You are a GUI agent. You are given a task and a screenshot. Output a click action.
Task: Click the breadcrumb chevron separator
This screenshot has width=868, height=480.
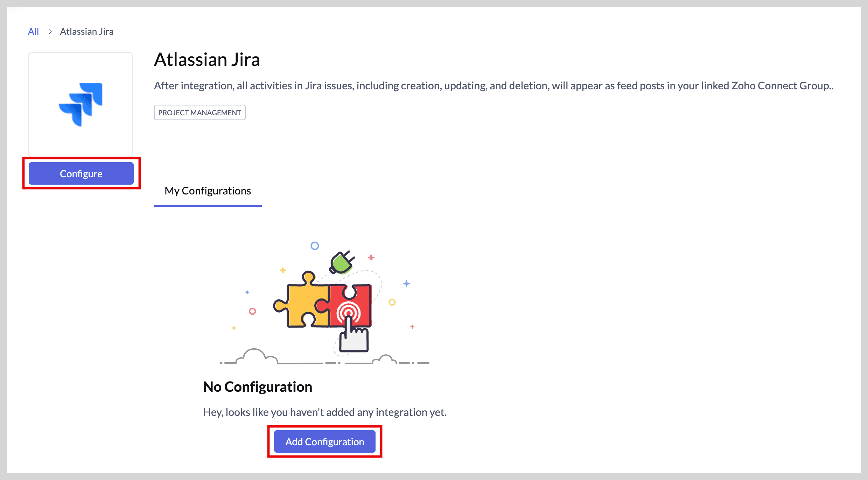click(x=50, y=32)
